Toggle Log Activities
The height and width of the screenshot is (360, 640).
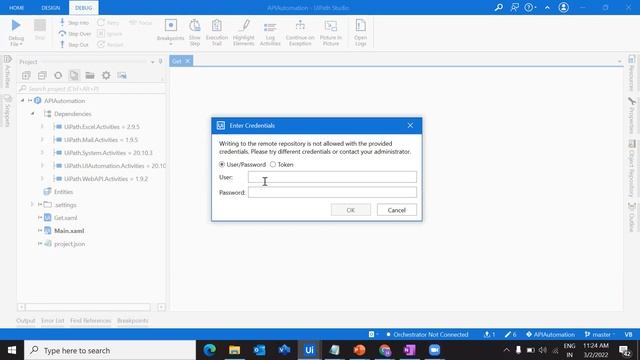tap(270, 32)
